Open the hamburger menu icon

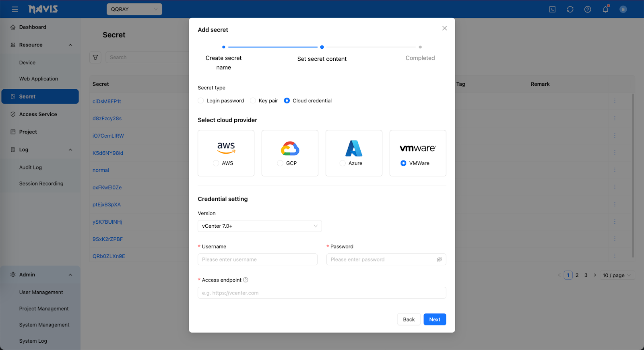coord(15,9)
